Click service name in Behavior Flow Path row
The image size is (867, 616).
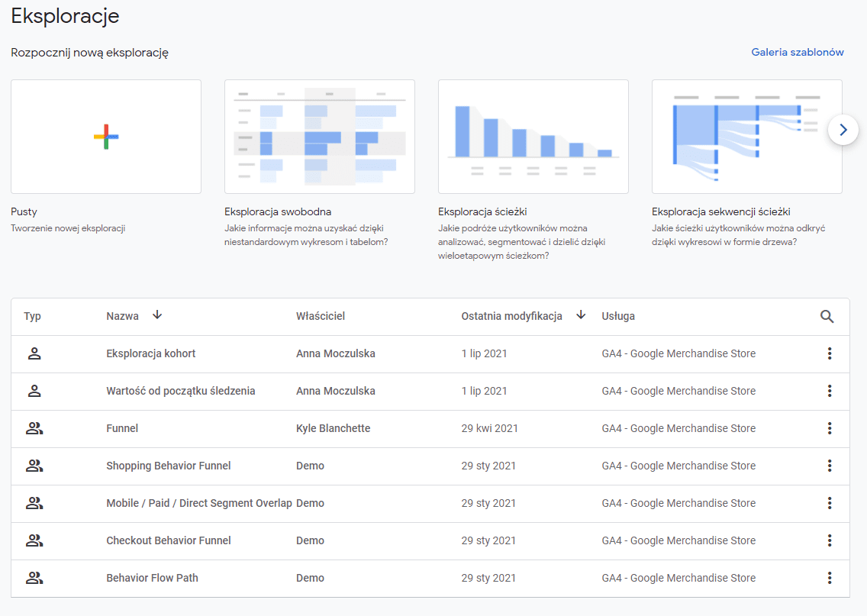678,578
